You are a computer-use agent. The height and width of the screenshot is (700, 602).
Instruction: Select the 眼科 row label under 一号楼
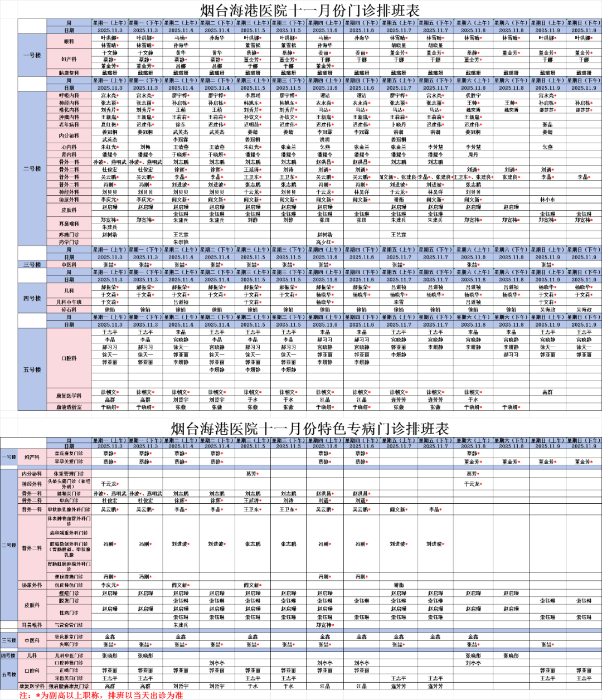click(69, 42)
